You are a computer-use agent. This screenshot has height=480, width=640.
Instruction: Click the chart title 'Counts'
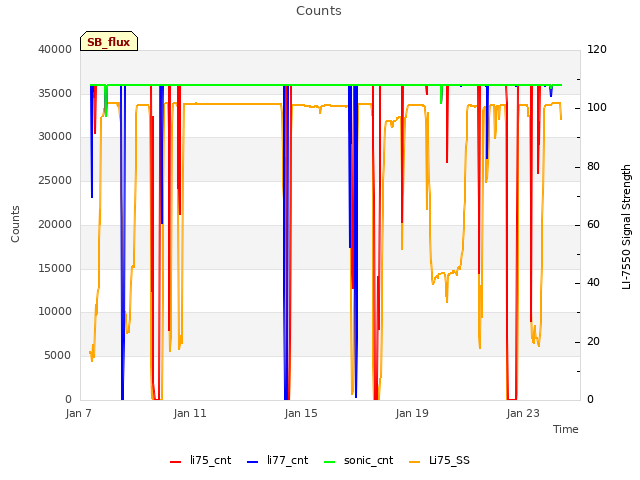[319, 11]
